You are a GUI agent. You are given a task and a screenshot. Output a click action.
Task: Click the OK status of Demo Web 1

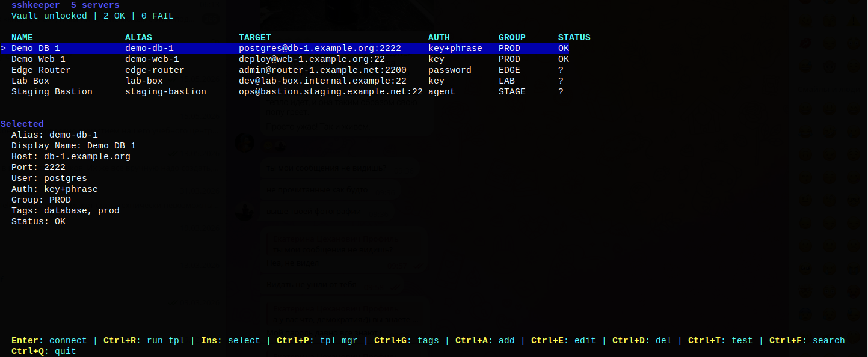[564, 59]
